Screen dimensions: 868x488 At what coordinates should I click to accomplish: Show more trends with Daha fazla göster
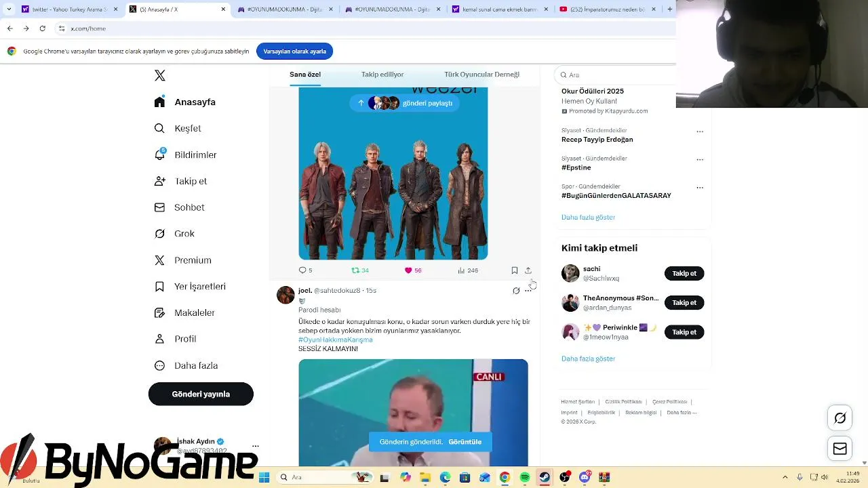(588, 218)
